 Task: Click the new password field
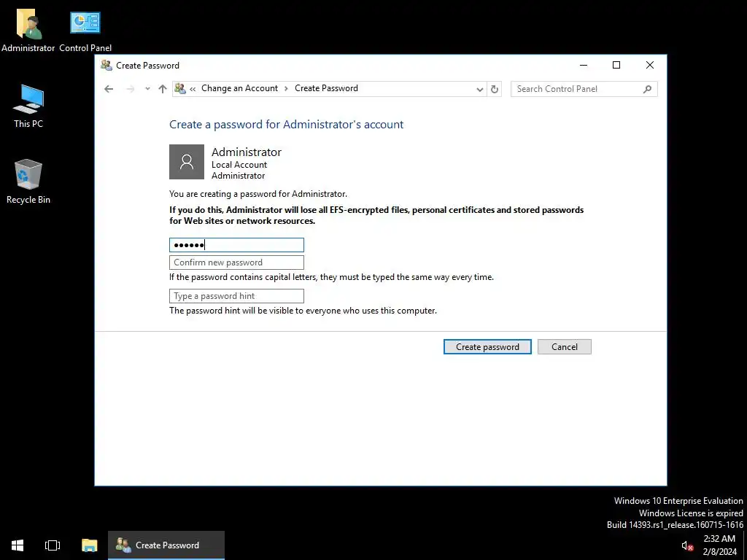pyautogui.click(x=237, y=245)
